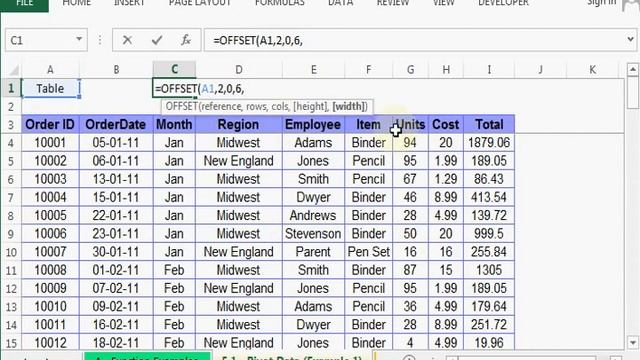The height and width of the screenshot is (360, 640).
Task: Select column B header
Action: [116, 70]
